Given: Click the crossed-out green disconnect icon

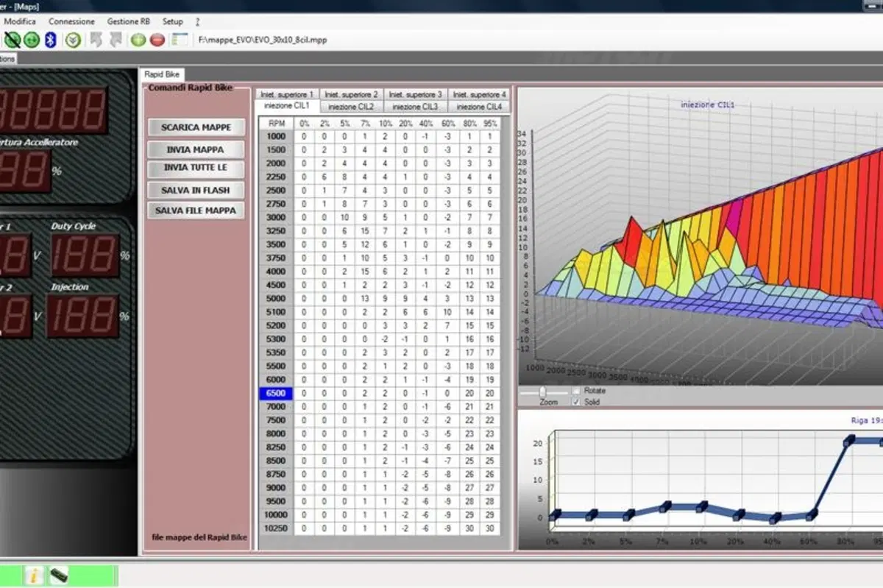Looking at the screenshot, I should point(12,40).
